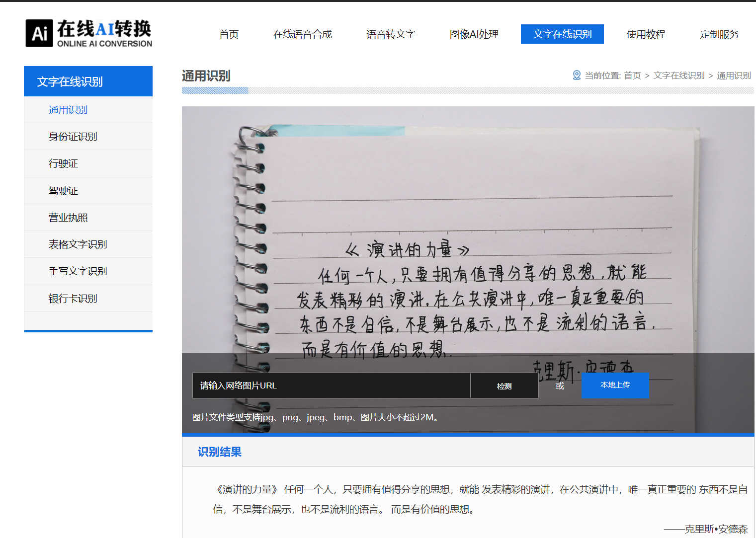Screen dimensions: 756x538
Task: Click 首页 link in breadcrumb
Action: [632, 76]
